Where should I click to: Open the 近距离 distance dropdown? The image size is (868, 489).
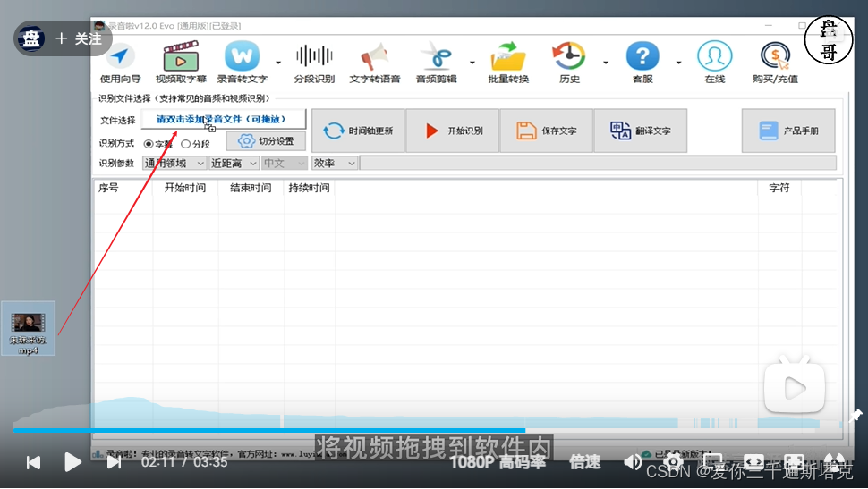[x=234, y=164]
